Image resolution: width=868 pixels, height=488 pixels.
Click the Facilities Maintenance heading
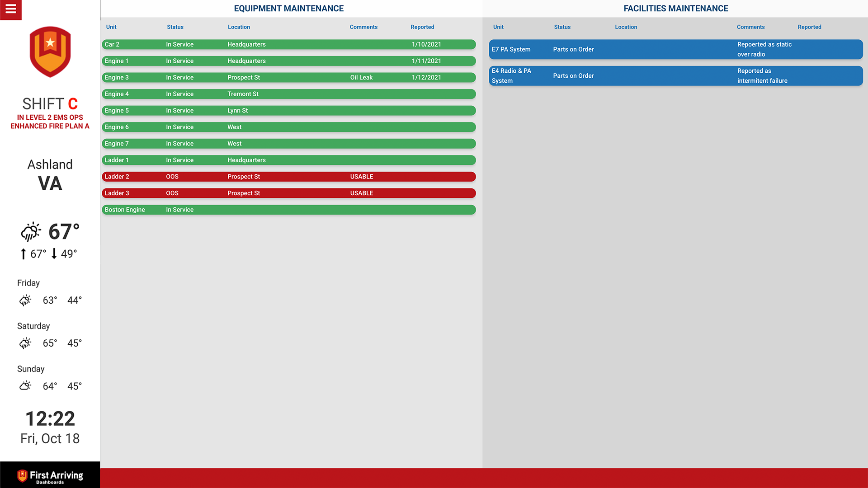[x=675, y=9]
